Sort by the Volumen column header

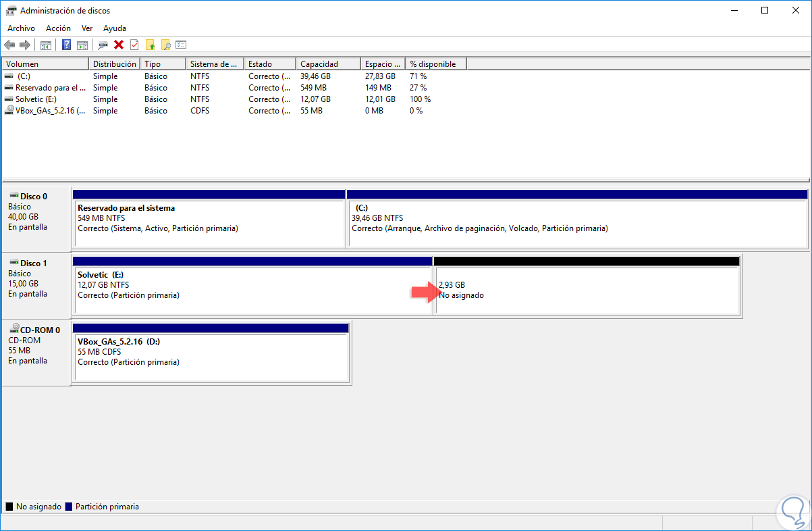pos(45,64)
